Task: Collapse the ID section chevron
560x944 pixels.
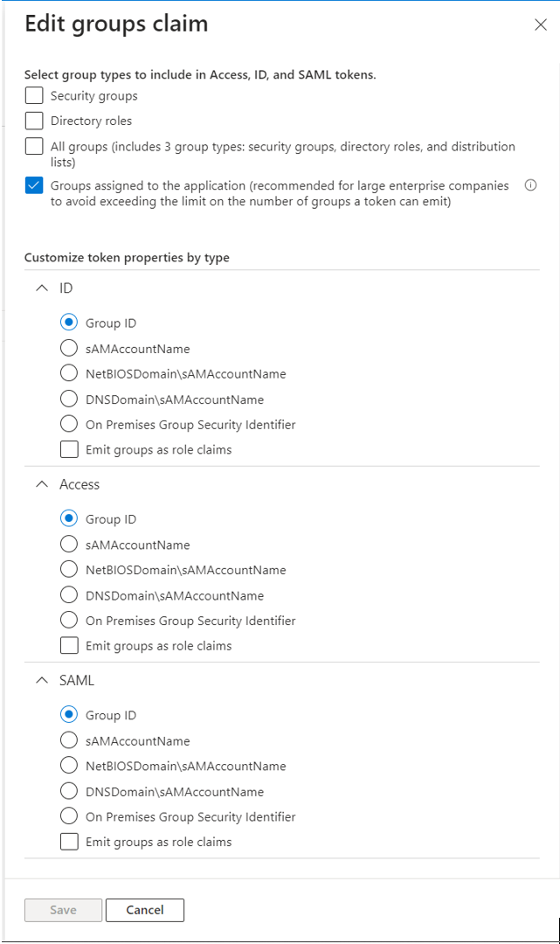Action: click(42, 288)
